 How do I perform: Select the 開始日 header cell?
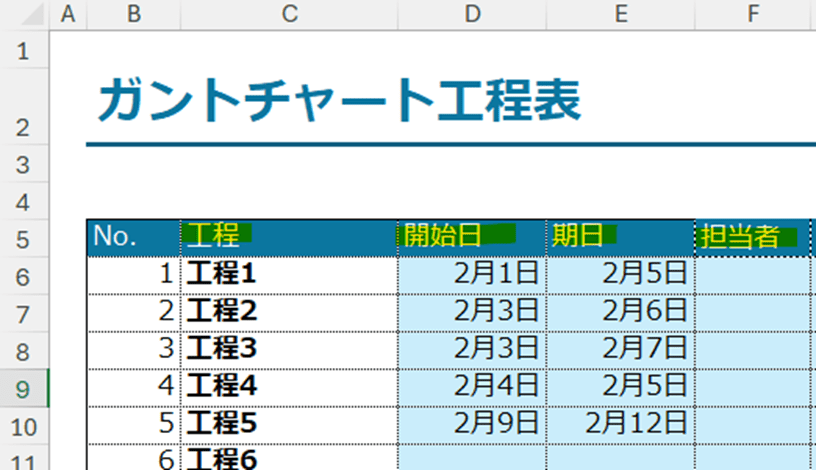point(472,237)
